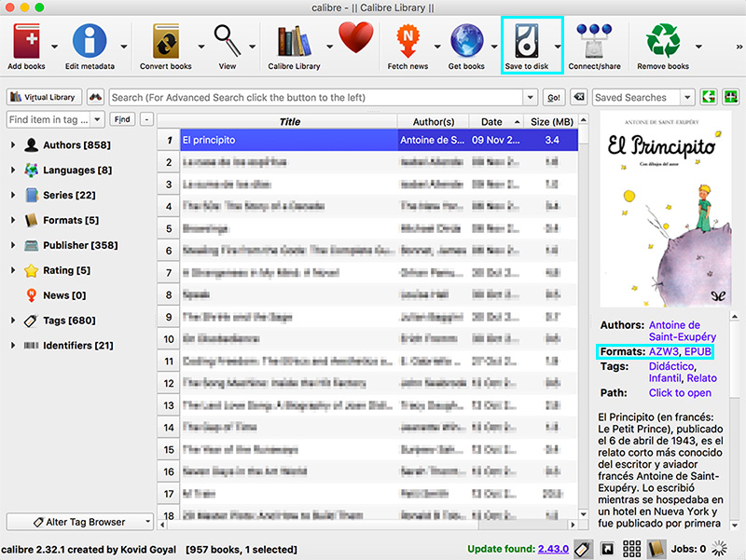Show more toolbar items chevron
The height and width of the screenshot is (560, 746).
[739, 47]
